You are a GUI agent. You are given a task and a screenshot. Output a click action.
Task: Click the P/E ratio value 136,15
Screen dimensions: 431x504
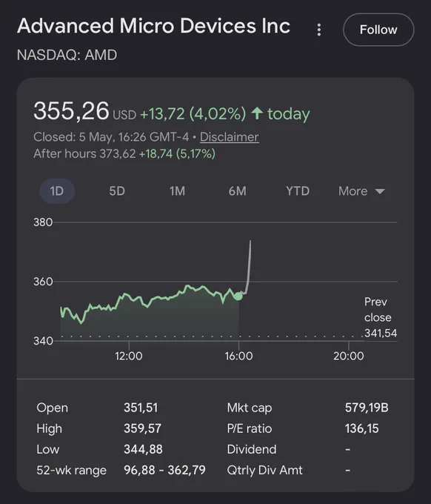point(362,428)
